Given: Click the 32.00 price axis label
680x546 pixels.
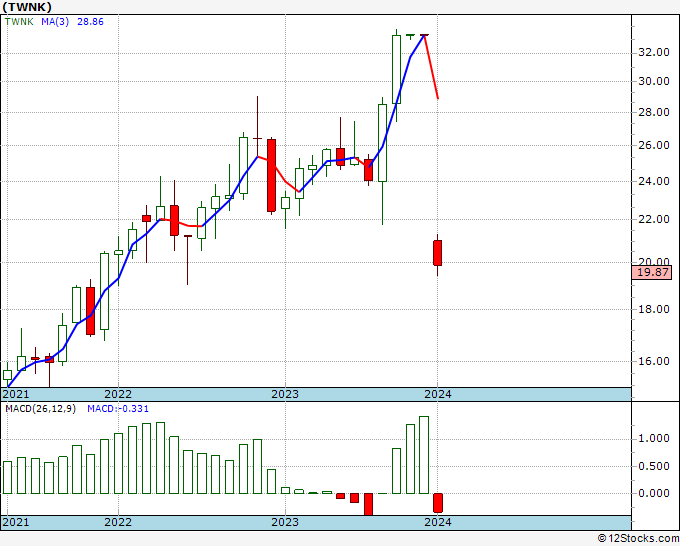Looking at the screenshot, I should click(654, 52).
